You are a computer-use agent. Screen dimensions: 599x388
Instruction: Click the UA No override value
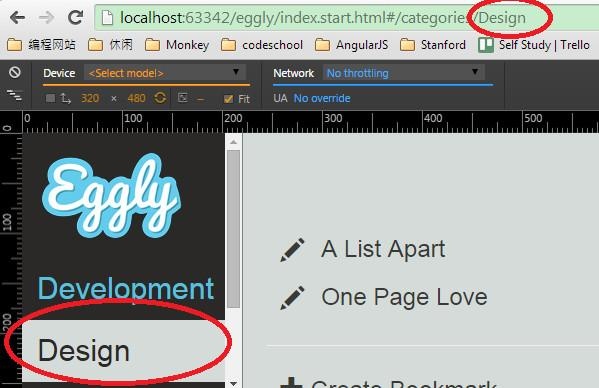pos(322,99)
